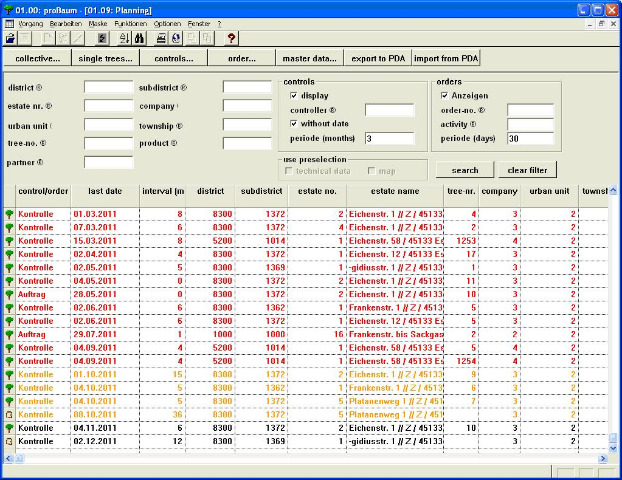This screenshot has height=480, width=622.
Task: Click the printer toolbar icon
Action: click(x=162, y=38)
